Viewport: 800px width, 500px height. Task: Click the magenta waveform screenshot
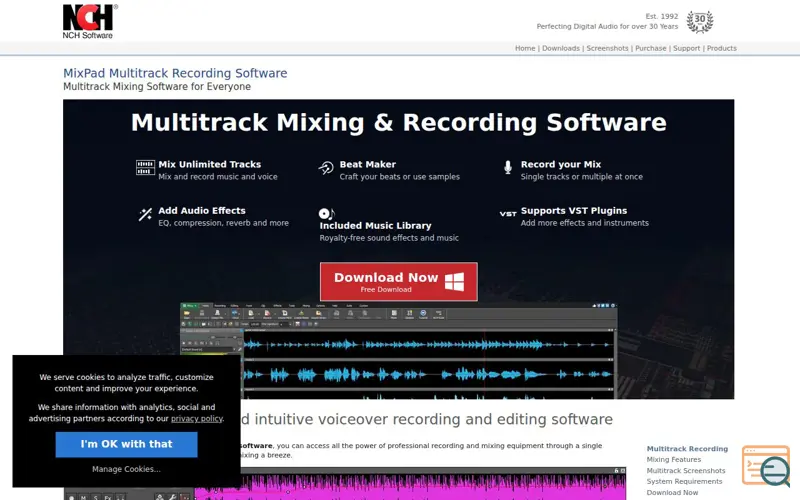tap(410, 484)
